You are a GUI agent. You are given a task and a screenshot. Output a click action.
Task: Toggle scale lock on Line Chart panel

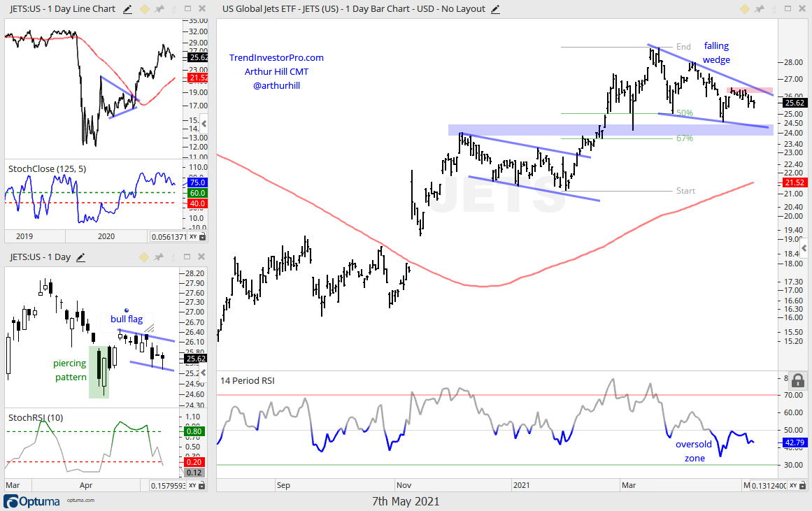[203, 236]
